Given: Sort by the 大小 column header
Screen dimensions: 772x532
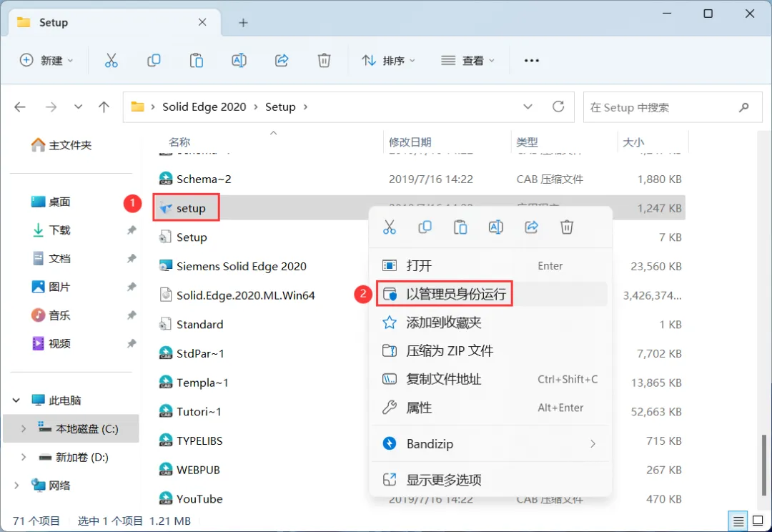Looking at the screenshot, I should [x=633, y=142].
